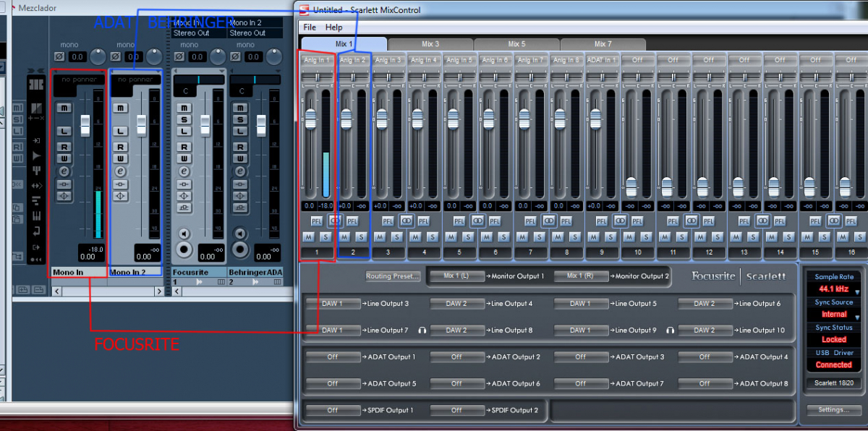
Task: Click the record circle on BehringerADA channel
Action: (x=241, y=249)
